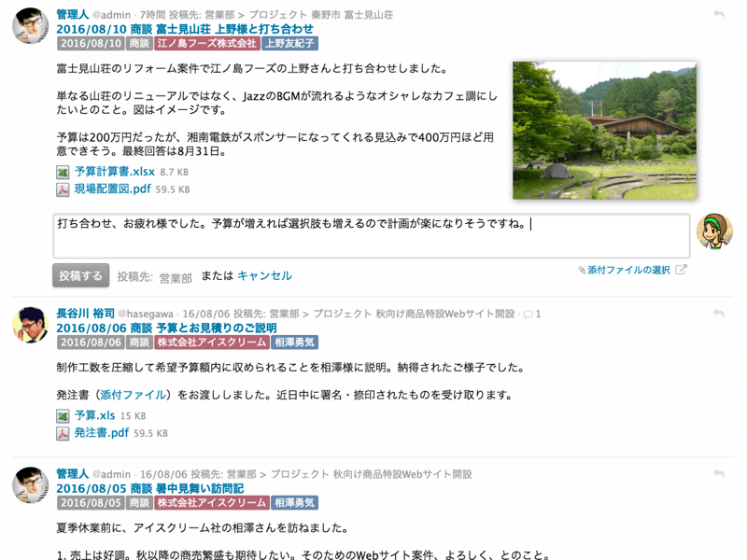Click reply arrow on 長谷川 裕司 post

click(719, 313)
